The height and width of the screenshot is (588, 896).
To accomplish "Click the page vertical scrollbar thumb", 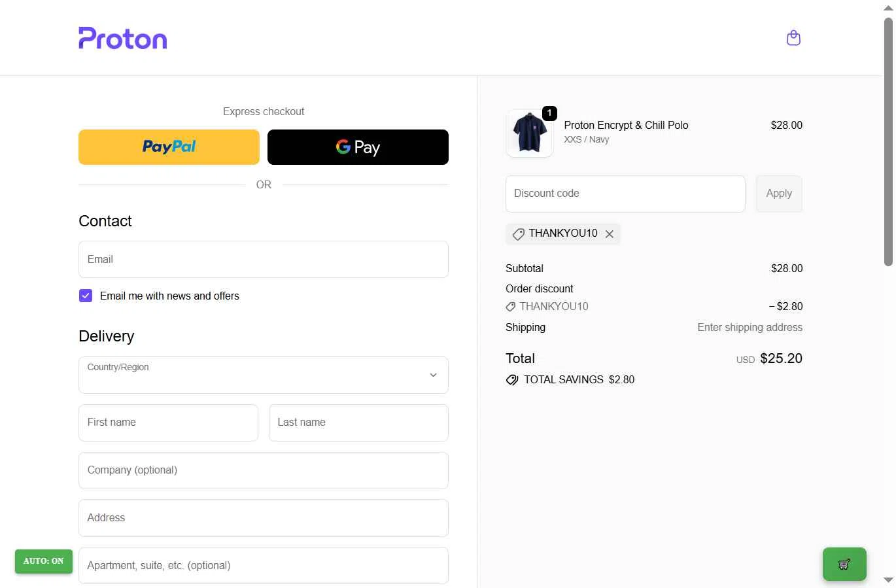I will pyautogui.click(x=888, y=141).
